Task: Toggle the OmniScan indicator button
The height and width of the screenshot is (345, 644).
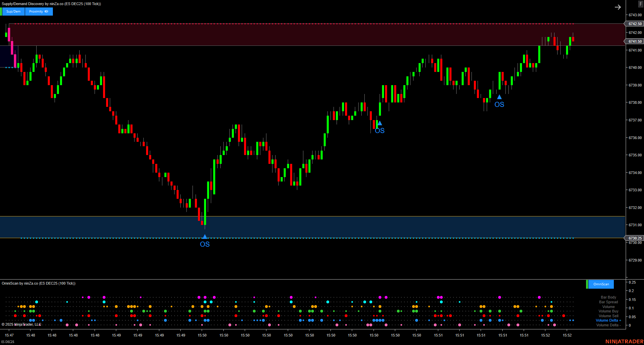Action: 600,284
